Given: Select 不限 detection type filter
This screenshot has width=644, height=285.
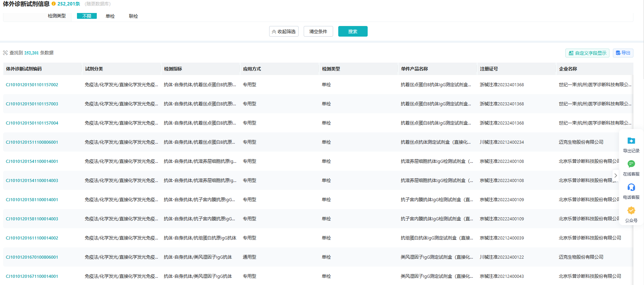Looking at the screenshot, I should point(87,16).
